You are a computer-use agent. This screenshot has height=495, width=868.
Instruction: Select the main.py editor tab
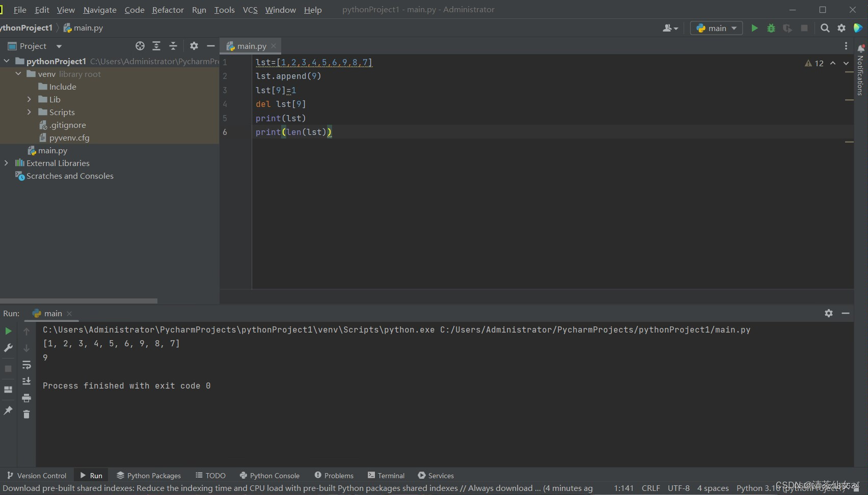click(252, 46)
